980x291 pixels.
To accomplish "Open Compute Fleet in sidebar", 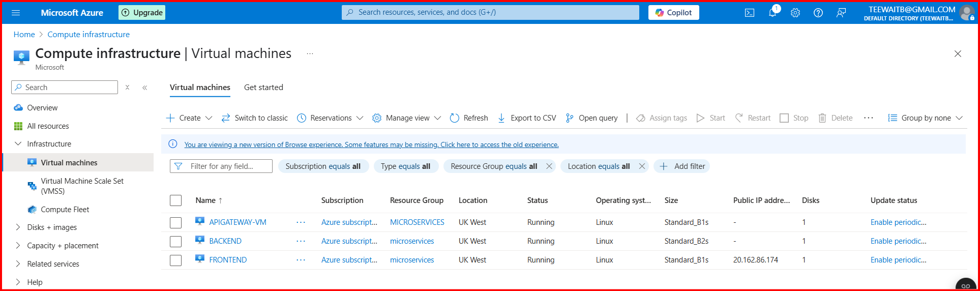I will pyautogui.click(x=65, y=210).
